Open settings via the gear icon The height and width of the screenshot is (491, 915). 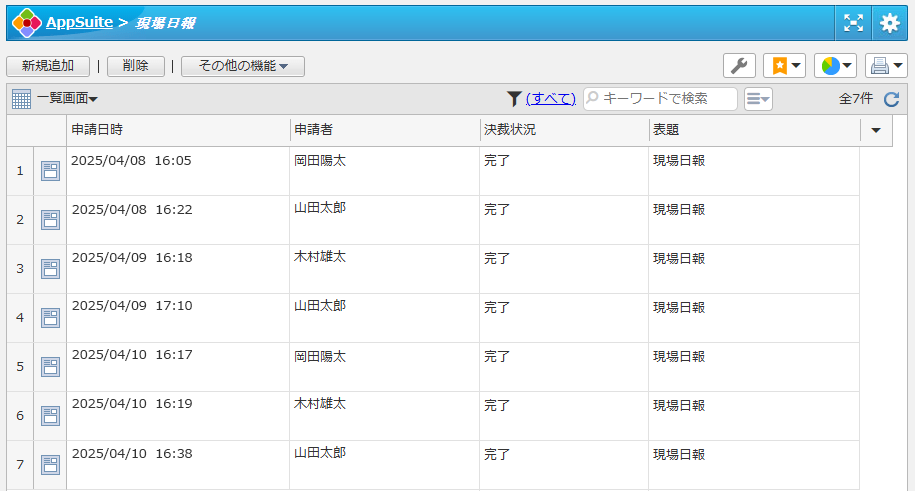pyautogui.click(x=889, y=23)
